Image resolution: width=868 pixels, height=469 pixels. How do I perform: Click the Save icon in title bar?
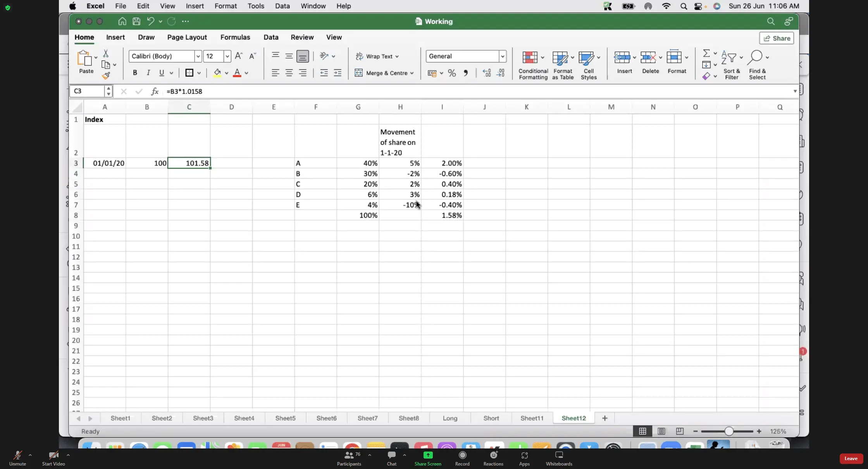tap(136, 21)
